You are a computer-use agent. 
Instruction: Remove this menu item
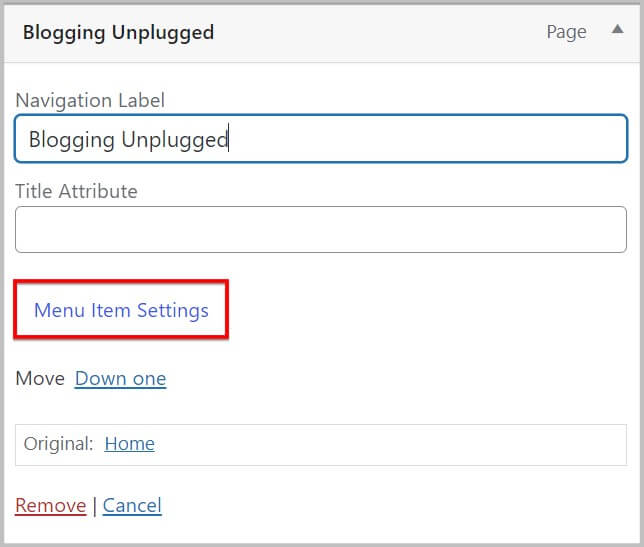coord(50,506)
